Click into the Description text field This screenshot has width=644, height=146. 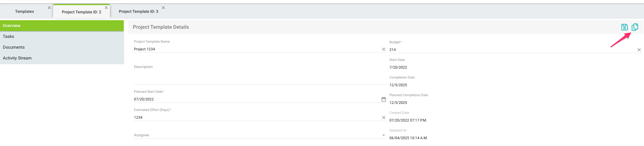pyautogui.click(x=257, y=75)
